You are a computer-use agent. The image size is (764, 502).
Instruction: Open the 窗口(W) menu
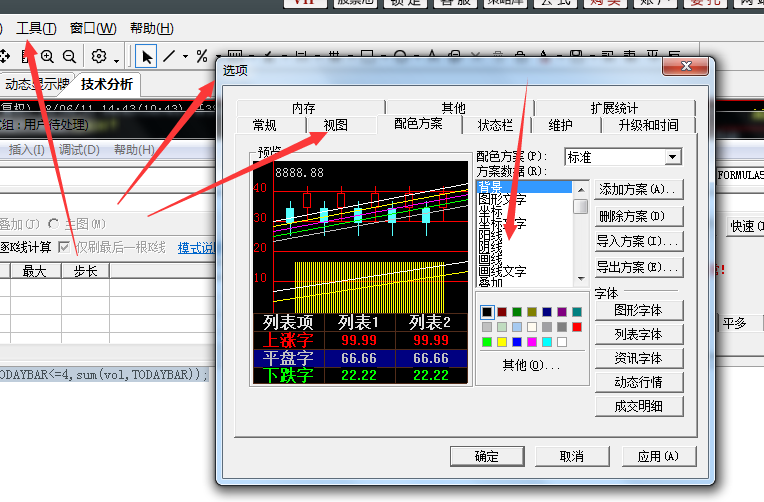[93, 28]
